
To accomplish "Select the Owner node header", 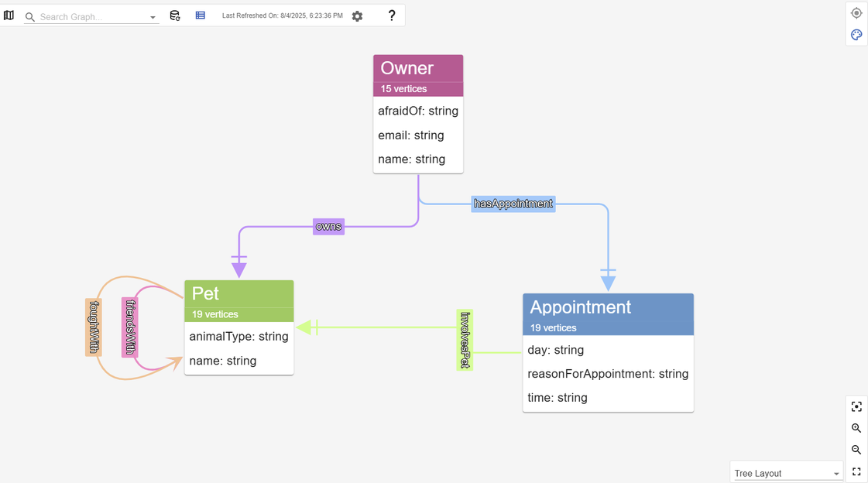I will pyautogui.click(x=418, y=68).
